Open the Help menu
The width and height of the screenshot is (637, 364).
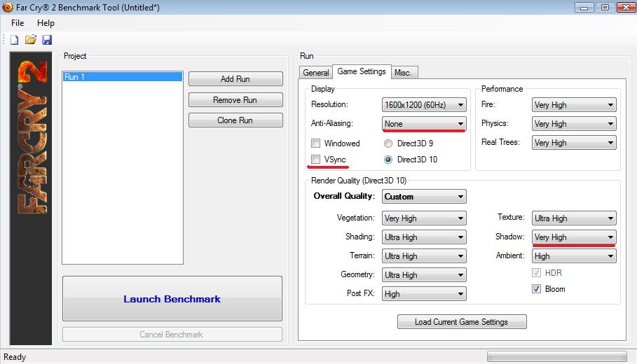click(x=46, y=23)
